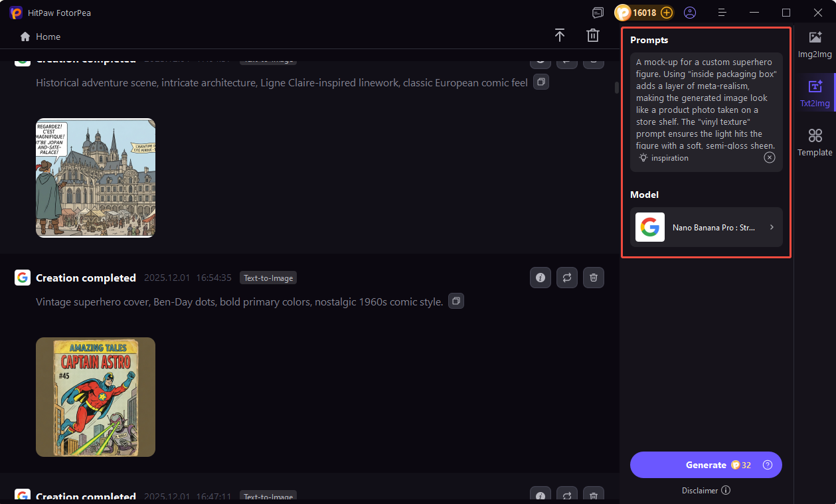
Task: Open the user account profile icon
Action: 690,13
